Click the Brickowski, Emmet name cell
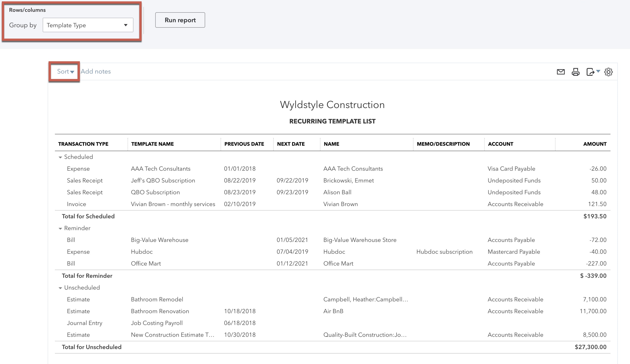 click(x=349, y=180)
